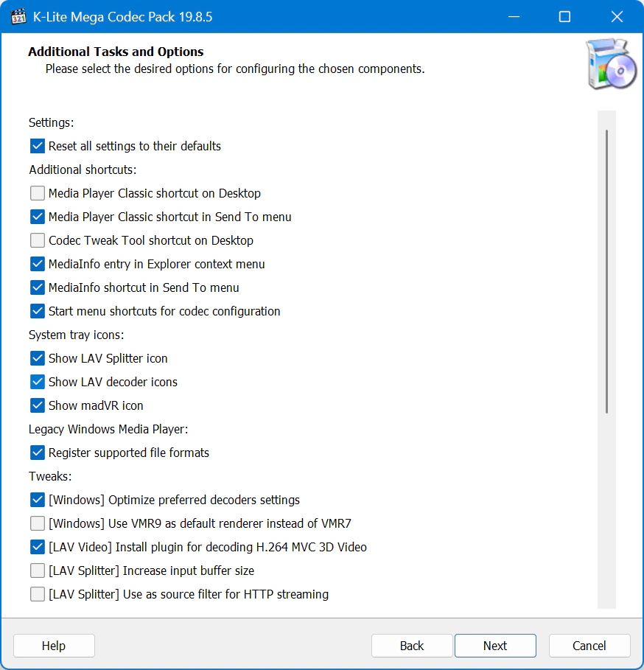Open the Help button

[x=54, y=646]
